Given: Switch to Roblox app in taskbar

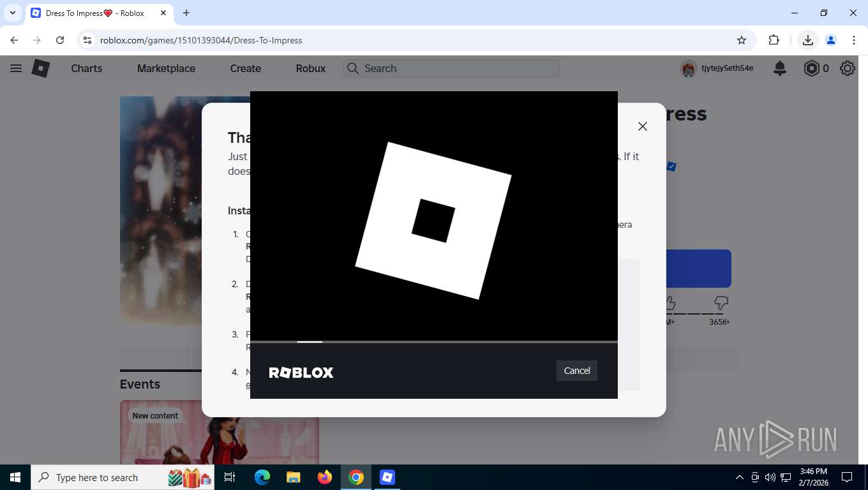Looking at the screenshot, I should click(387, 477).
